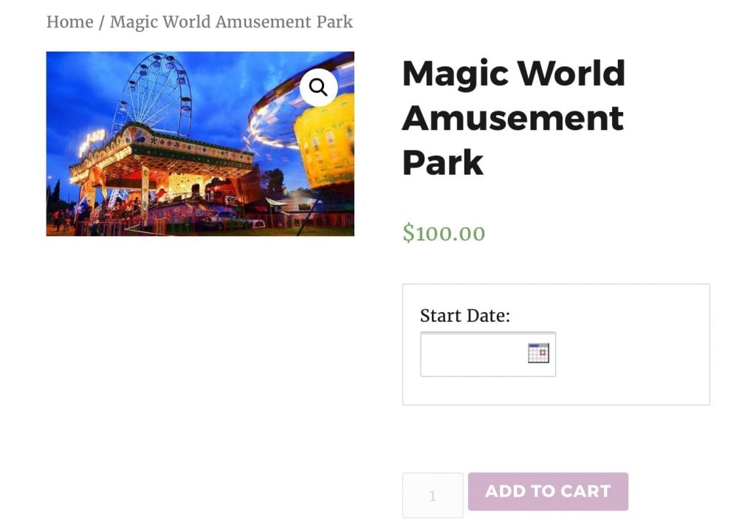Open the amusement park product photo
This screenshot has height=532, width=756.
(200, 144)
